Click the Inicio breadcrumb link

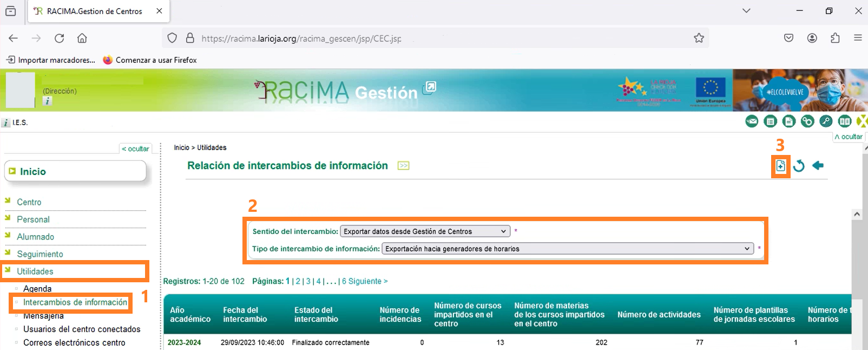(x=181, y=147)
